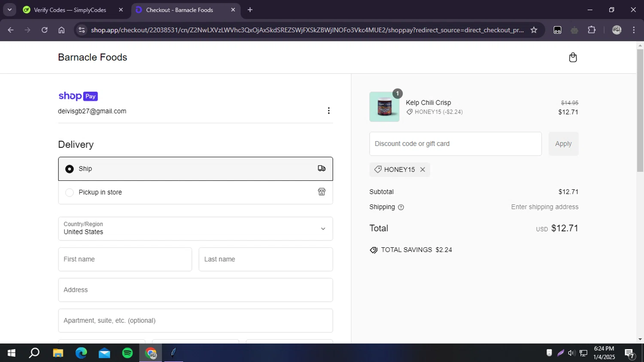Open File Explorer from taskbar
The height and width of the screenshot is (362, 644).
58,353
